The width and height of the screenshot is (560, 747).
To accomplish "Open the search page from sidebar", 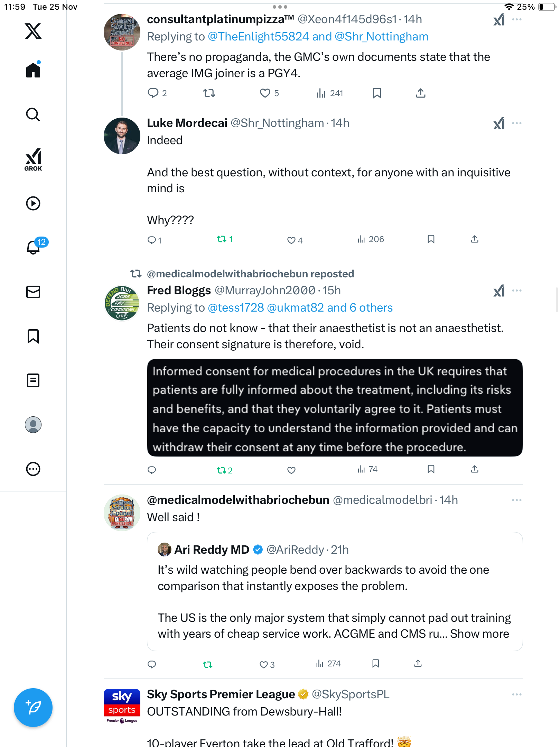I will [x=33, y=115].
